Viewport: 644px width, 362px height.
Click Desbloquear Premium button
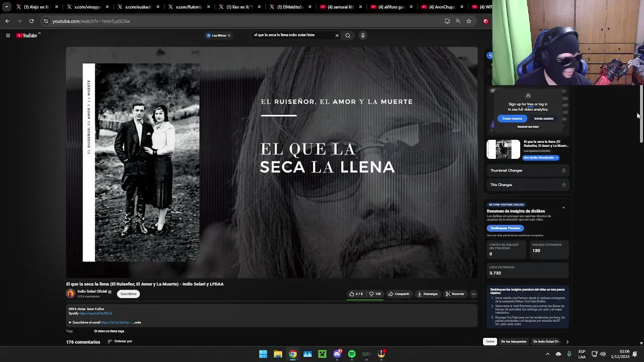(x=505, y=228)
